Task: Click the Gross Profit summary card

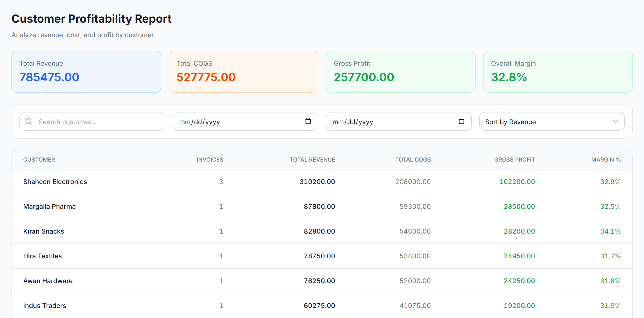Action: (400, 72)
